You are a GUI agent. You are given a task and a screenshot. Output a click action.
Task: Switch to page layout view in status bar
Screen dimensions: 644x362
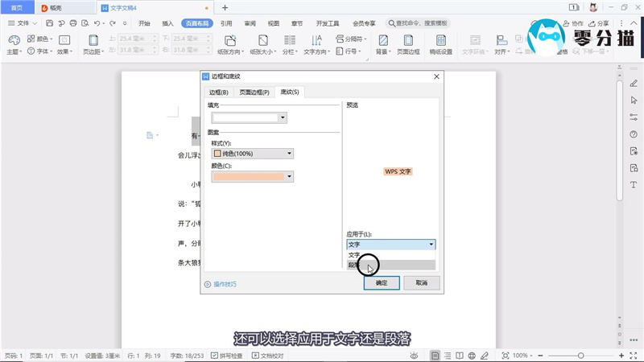tap(435, 355)
